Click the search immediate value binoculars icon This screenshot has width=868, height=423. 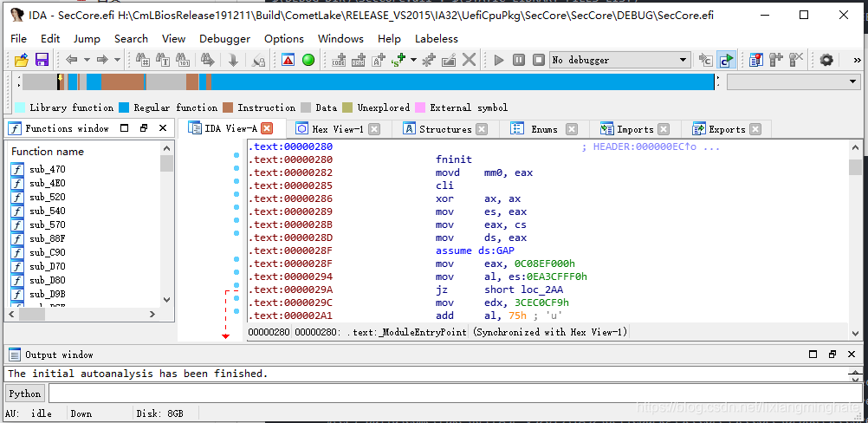142,60
